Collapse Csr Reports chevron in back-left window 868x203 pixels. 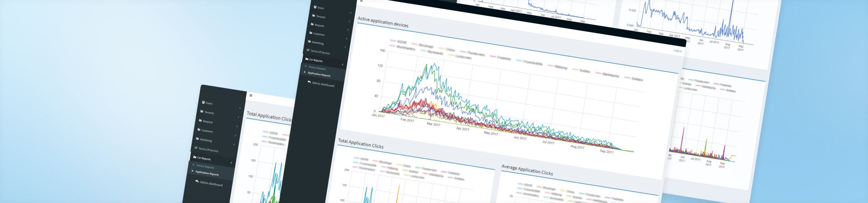click(231, 163)
